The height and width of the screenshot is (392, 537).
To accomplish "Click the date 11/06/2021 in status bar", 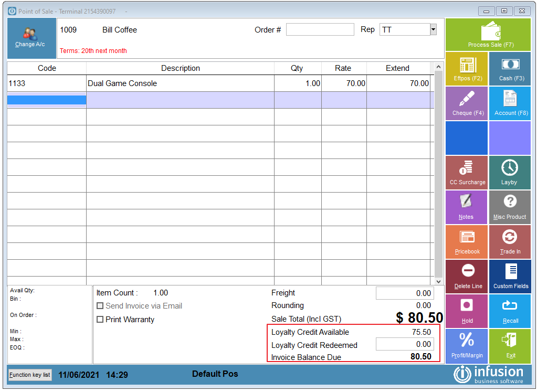I will (79, 375).
